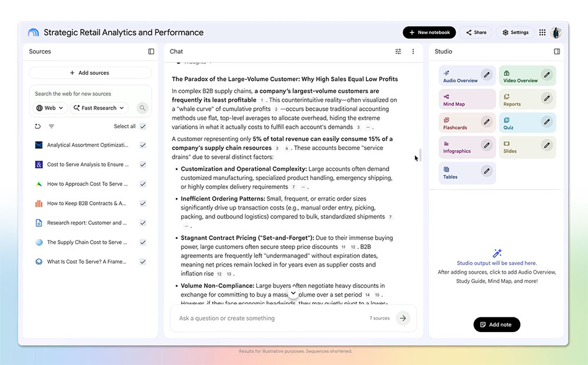Uncheck Research report: Customer source
This screenshot has height=365, width=588.
pos(143,223)
